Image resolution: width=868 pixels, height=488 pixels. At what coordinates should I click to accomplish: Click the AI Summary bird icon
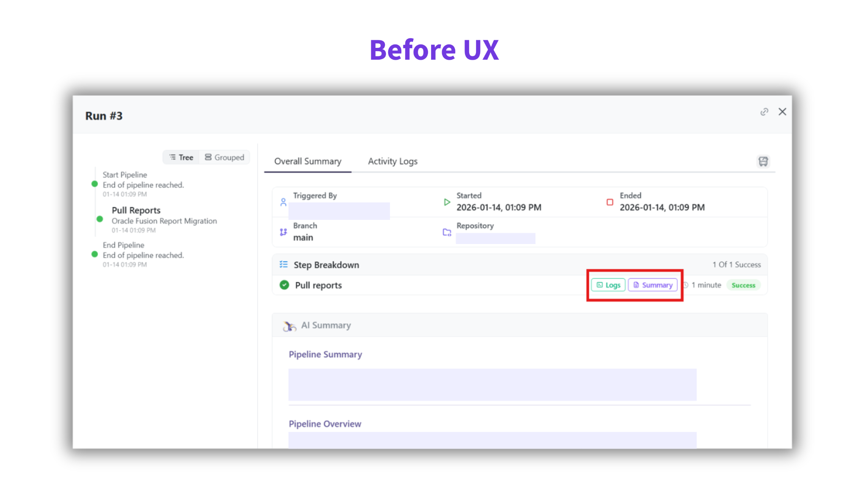click(289, 326)
